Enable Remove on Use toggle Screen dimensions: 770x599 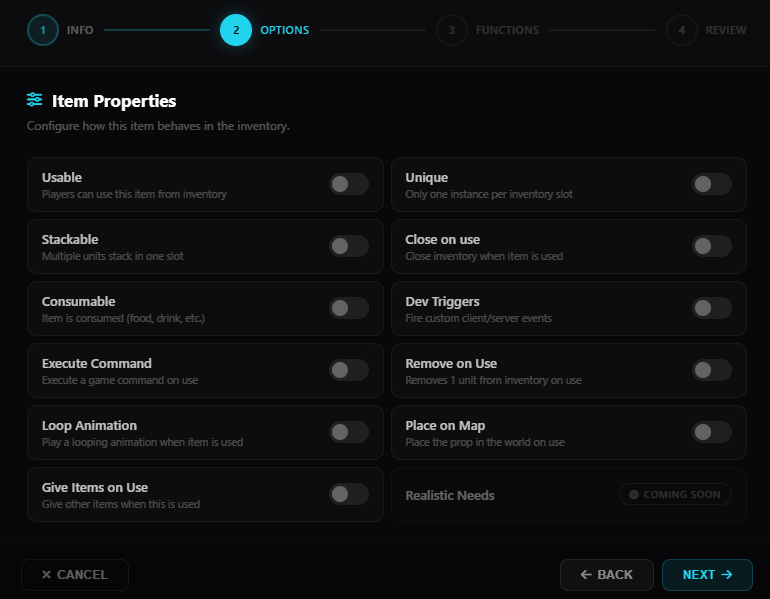tap(712, 370)
